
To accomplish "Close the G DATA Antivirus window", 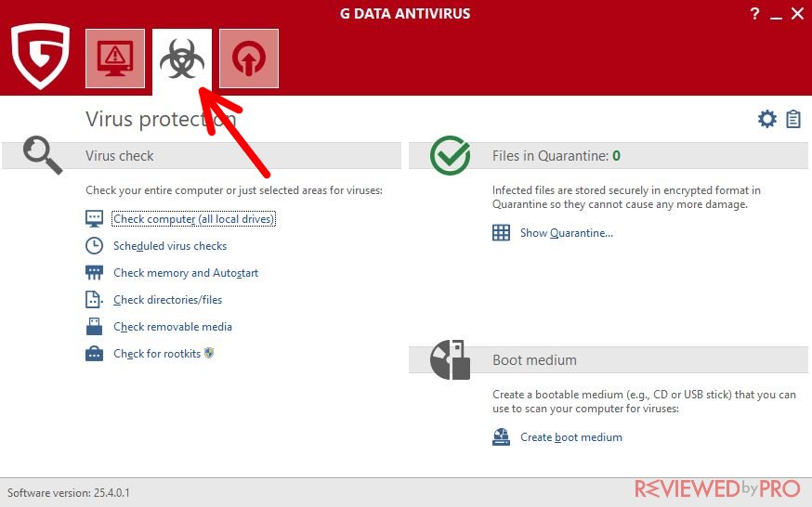I will [797, 13].
